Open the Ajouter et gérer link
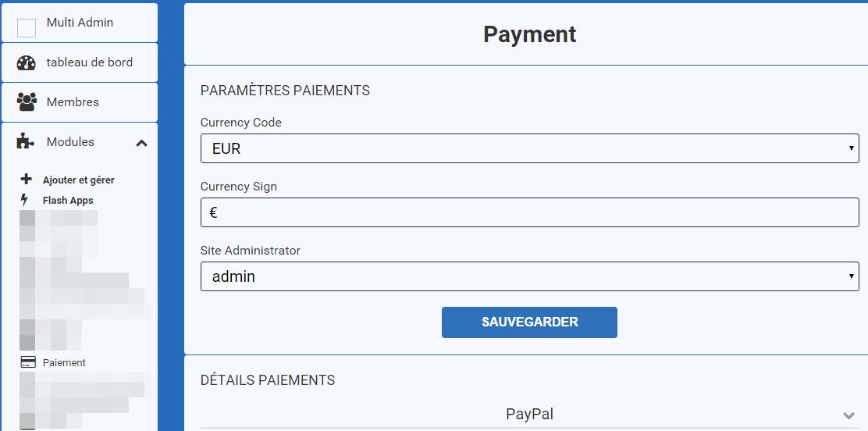Image resolution: width=868 pixels, height=431 pixels. (x=79, y=180)
